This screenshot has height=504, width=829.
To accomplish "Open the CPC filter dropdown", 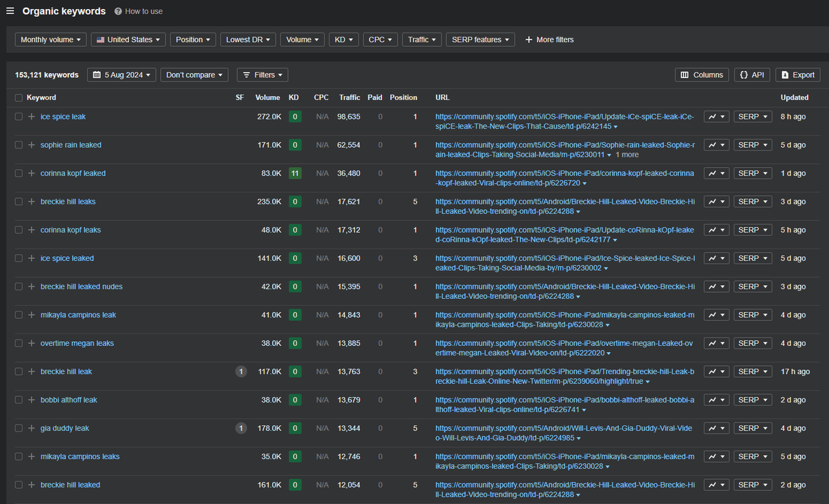I will click(381, 39).
